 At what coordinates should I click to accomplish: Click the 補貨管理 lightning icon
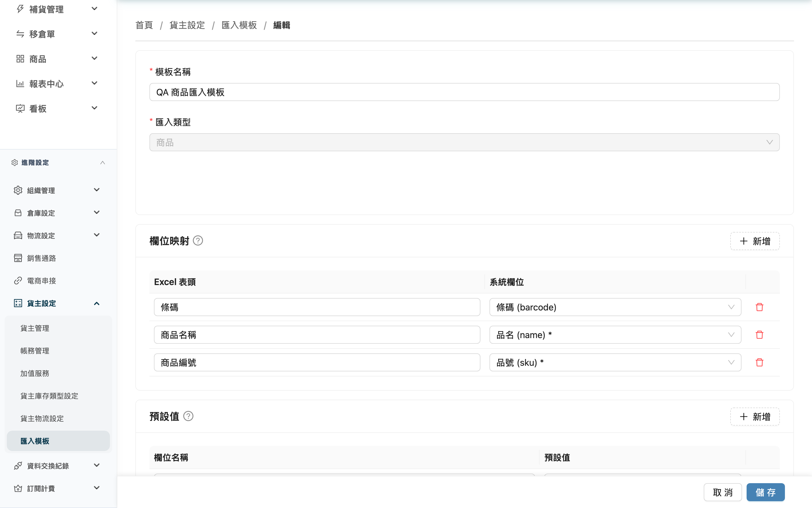[x=20, y=9]
